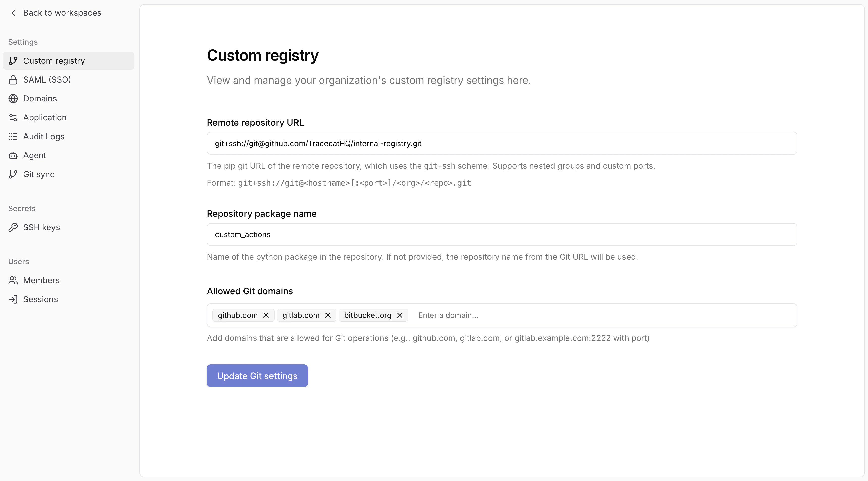Screen dimensions: 868x481
Task: Click the Application sliders icon
Action: pos(13,117)
